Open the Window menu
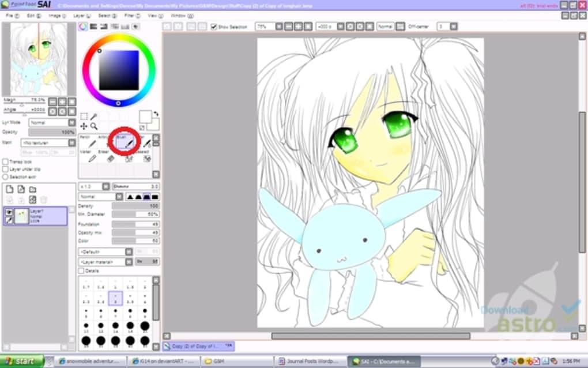Viewport: 588px width, 368px height. [182, 16]
